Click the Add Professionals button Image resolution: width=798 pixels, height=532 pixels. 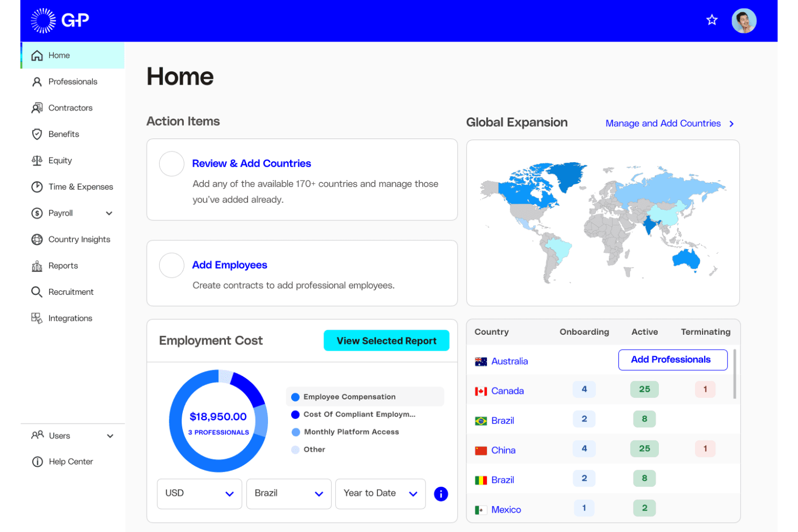pyautogui.click(x=672, y=360)
